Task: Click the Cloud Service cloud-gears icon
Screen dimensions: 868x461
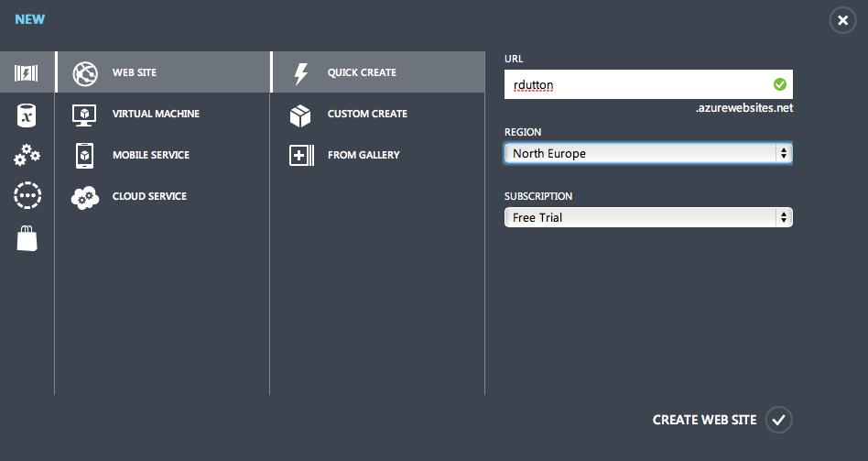Action: pos(85,197)
